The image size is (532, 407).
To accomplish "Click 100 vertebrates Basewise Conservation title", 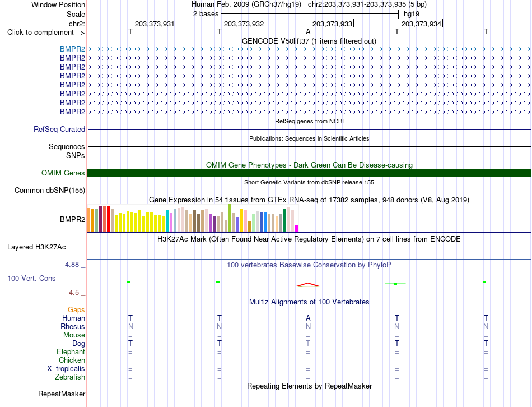I will [309, 265].
